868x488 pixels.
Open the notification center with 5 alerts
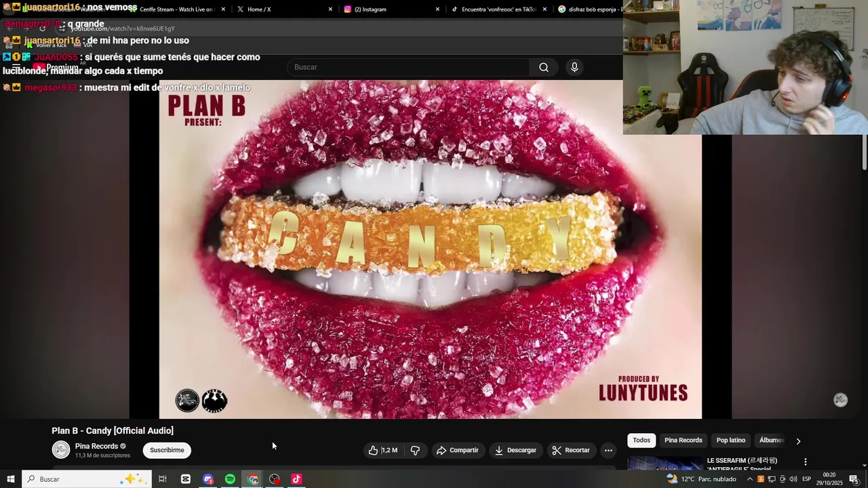(854, 479)
